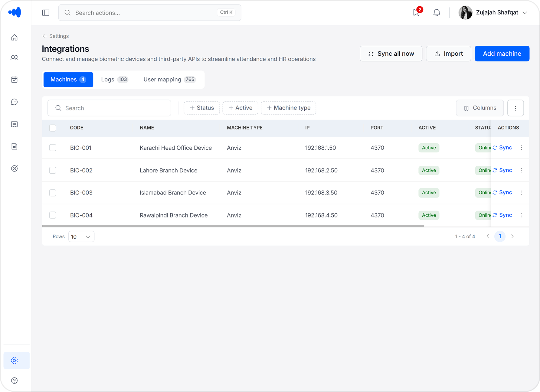Sync the Lahore Branch Device
Screen dimensions: 540x392
tap(502, 170)
